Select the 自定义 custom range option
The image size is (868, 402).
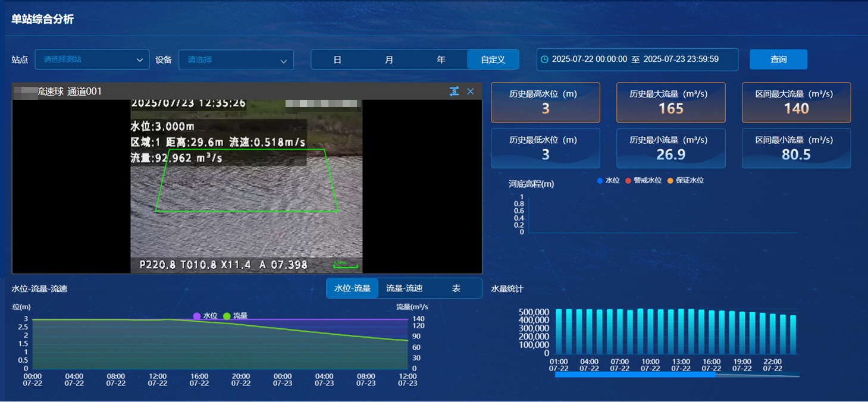[493, 59]
